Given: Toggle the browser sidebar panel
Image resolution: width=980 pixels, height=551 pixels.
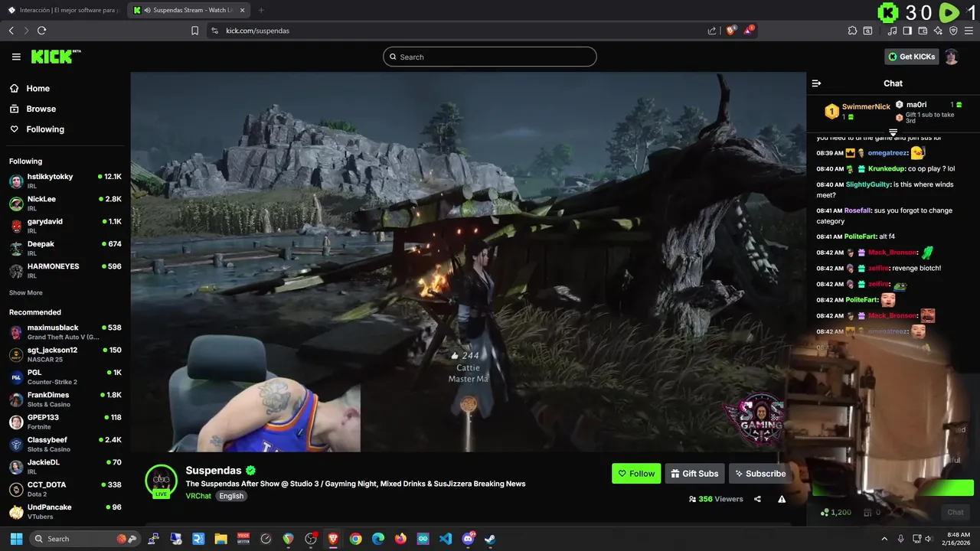Looking at the screenshot, I should pyautogui.click(x=907, y=31).
